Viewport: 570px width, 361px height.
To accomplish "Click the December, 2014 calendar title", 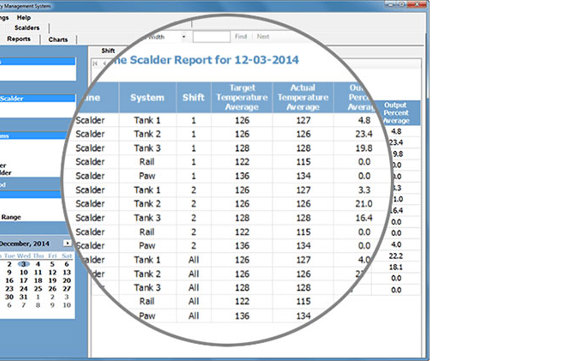I will coord(25,244).
